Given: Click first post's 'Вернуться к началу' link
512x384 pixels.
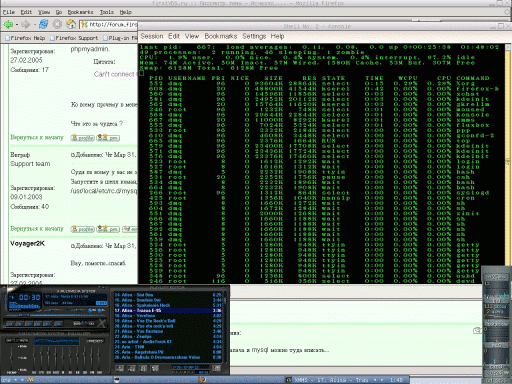Looking at the screenshot, I should click(37, 137).
